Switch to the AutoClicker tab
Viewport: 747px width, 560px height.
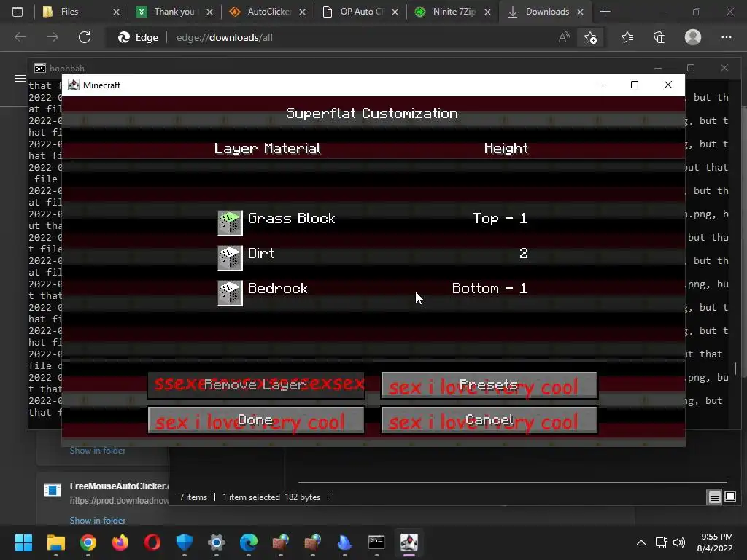coord(268,12)
